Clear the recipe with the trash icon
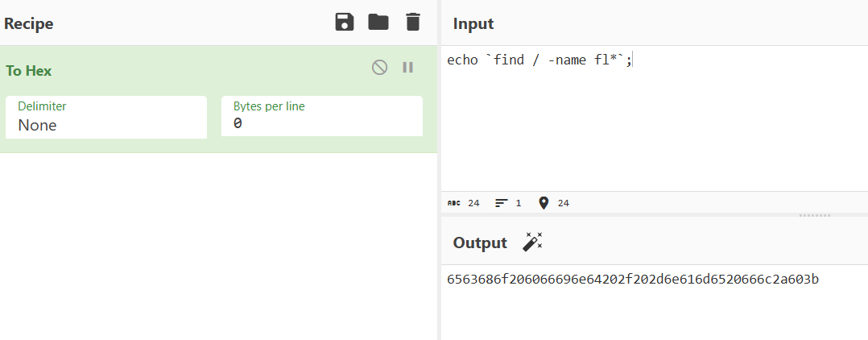The height and width of the screenshot is (340, 868). coord(413,23)
